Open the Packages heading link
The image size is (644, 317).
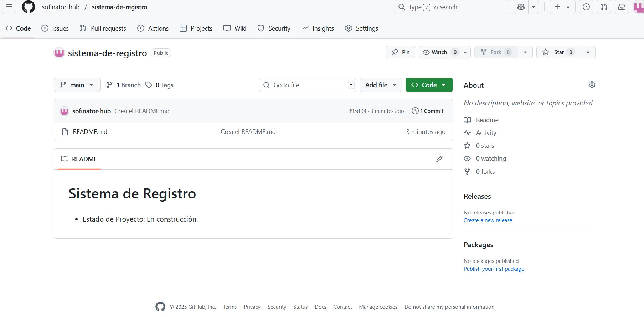(x=478, y=245)
